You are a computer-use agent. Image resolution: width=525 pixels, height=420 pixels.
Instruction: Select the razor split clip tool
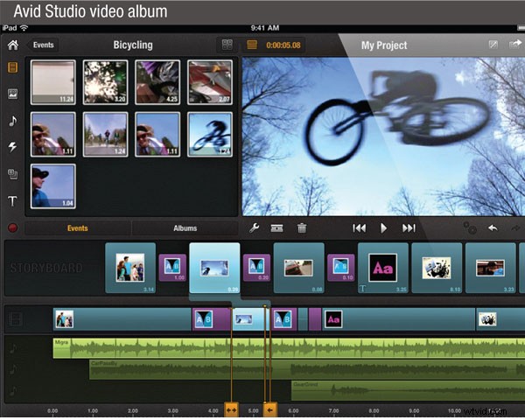tap(276, 228)
